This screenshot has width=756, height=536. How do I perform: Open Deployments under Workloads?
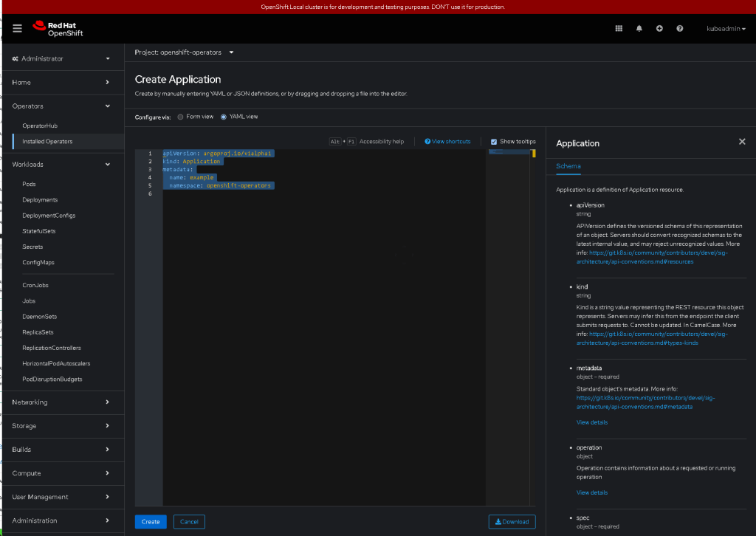40,199
